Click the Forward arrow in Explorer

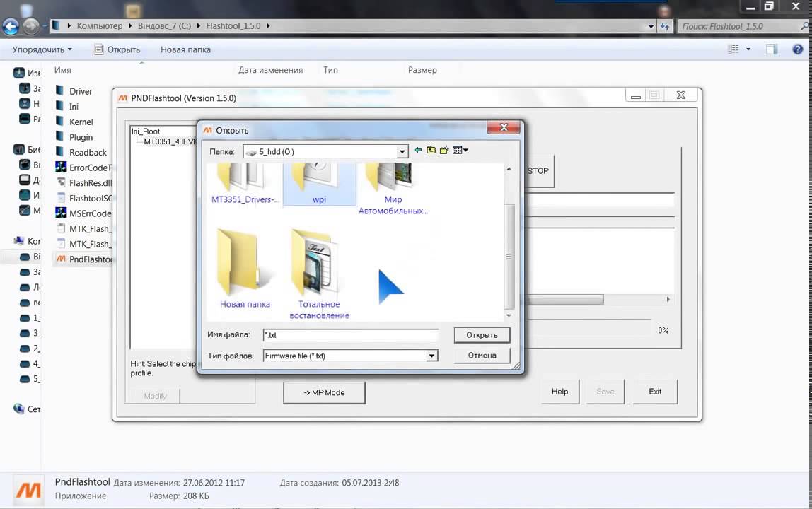[x=30, y=26]
